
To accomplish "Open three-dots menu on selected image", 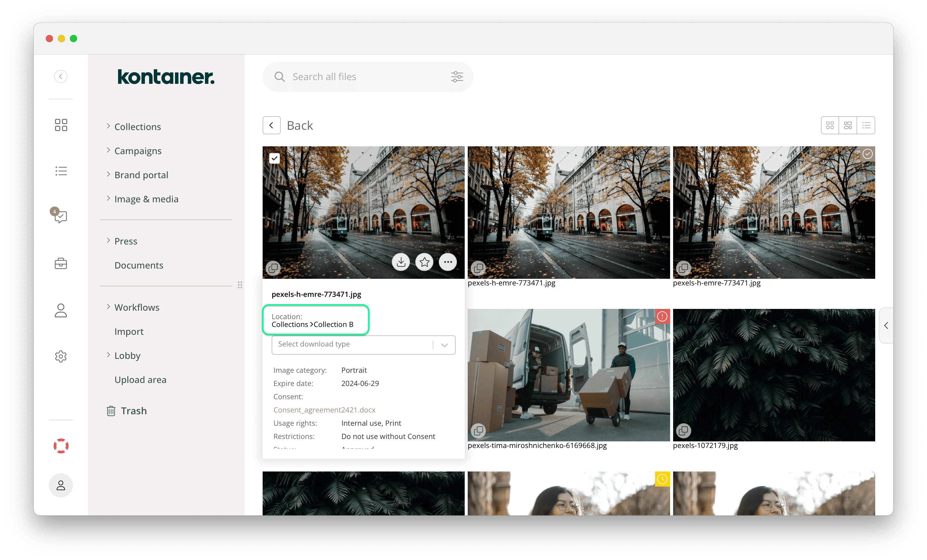I will (448, 262).
